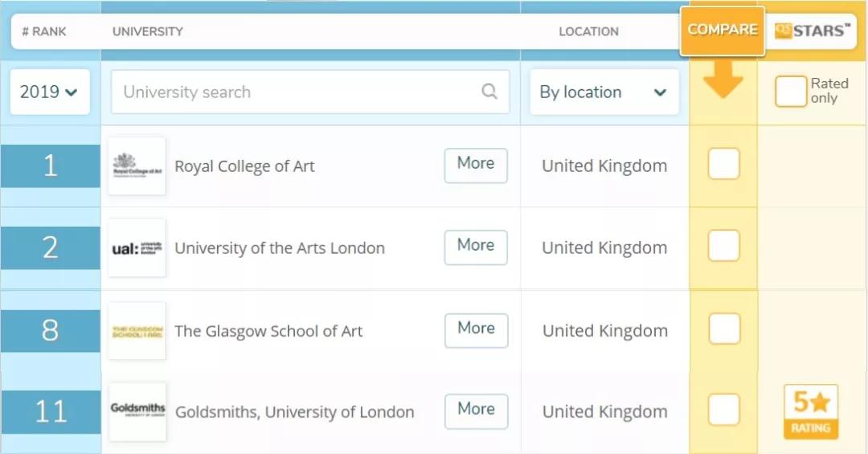Click the QS Stars logo header
The height and width of the screenshot is (454, 868).
coord(812,31)
